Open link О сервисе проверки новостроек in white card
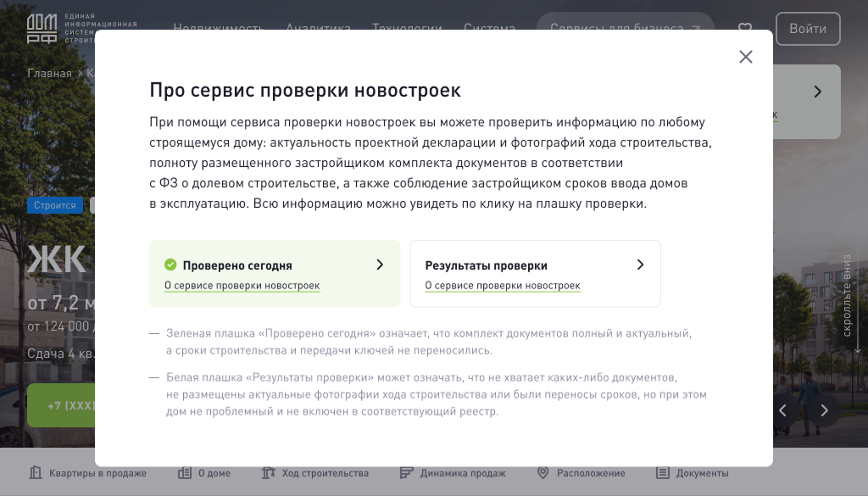This screenshot has width=868, height=496. coord(503,286)
